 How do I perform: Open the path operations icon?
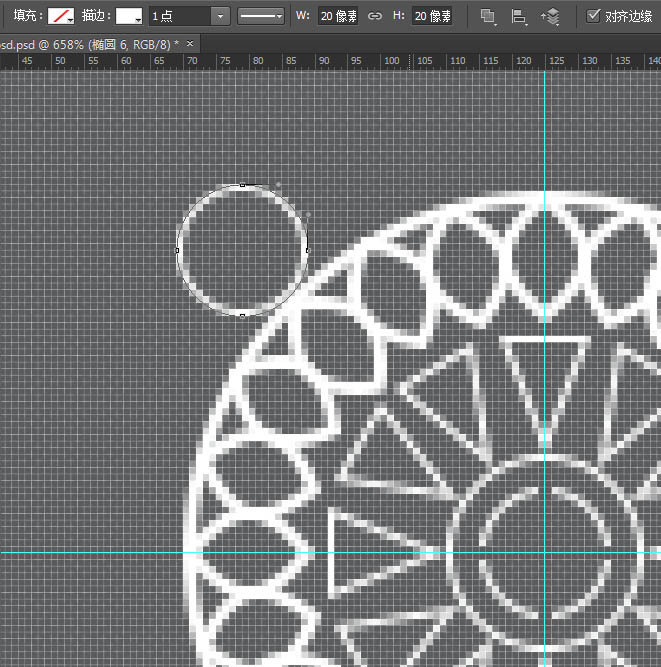(487, 16)
